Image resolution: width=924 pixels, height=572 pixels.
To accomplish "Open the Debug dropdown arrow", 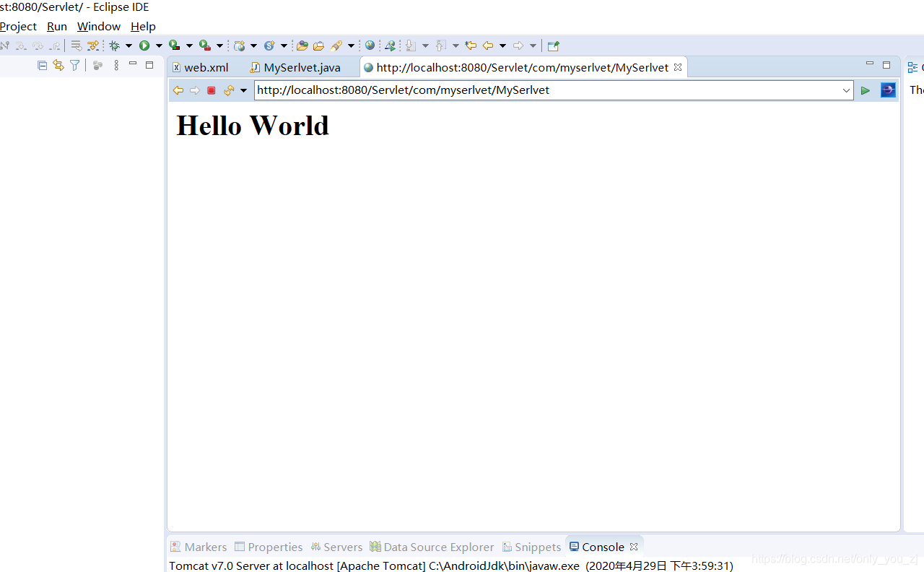I will [130, 45].
